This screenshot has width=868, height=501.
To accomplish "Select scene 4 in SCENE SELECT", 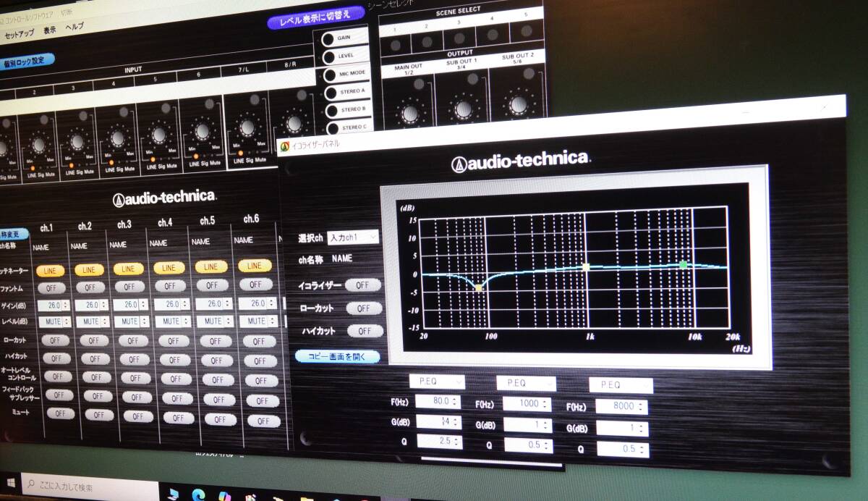I will pyautogui.click(x=492, y=35).
